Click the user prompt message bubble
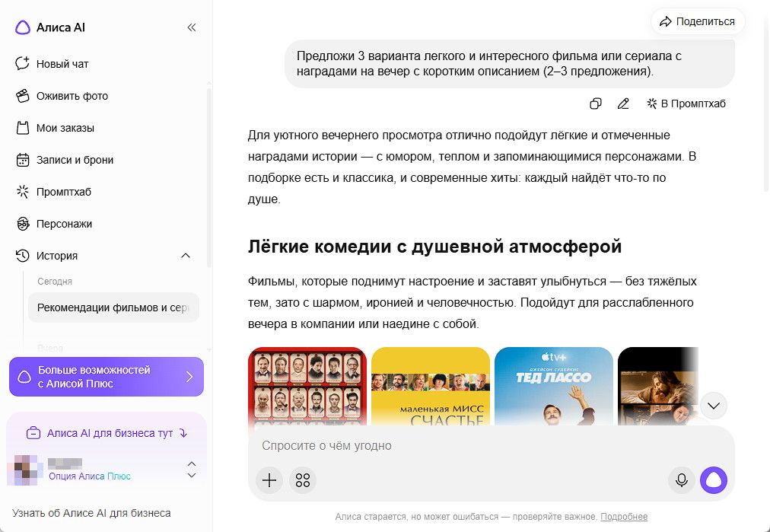Image resolution: width=770 pixels, height=532 pixels. point(510,64)
